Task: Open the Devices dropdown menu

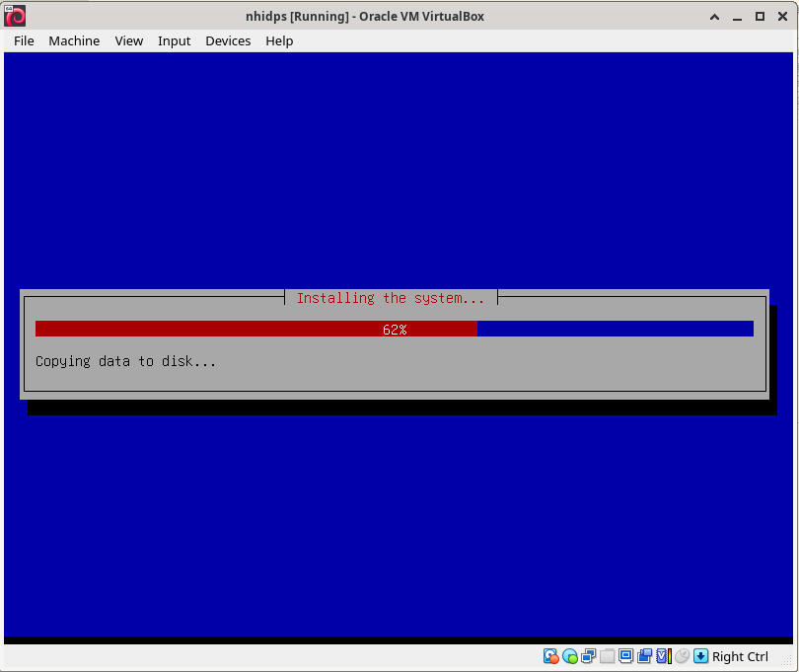Action: [228, 40]
